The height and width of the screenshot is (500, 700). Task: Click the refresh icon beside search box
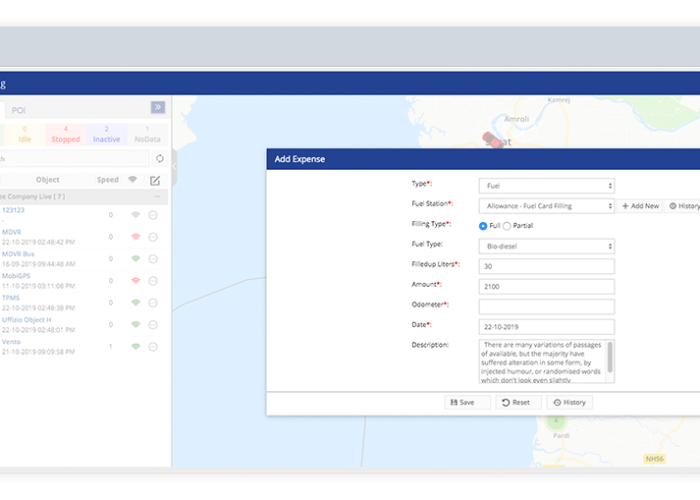click(x=159, y=159)
